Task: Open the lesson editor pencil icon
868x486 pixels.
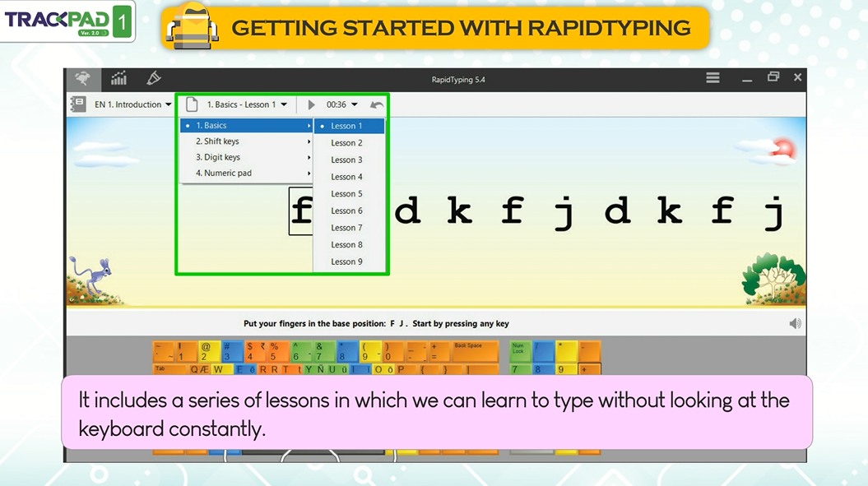Action: tap(153, 79)
